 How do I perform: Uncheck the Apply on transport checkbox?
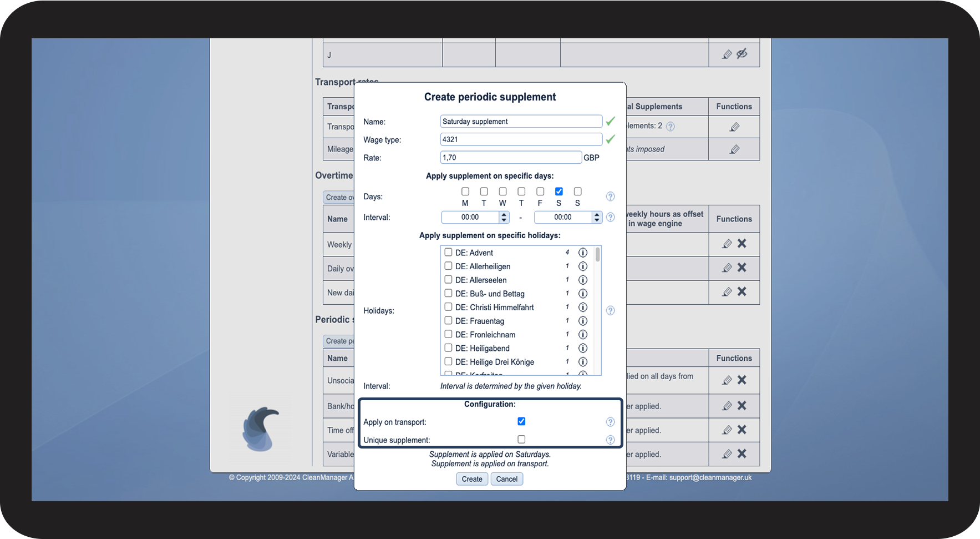521,421
